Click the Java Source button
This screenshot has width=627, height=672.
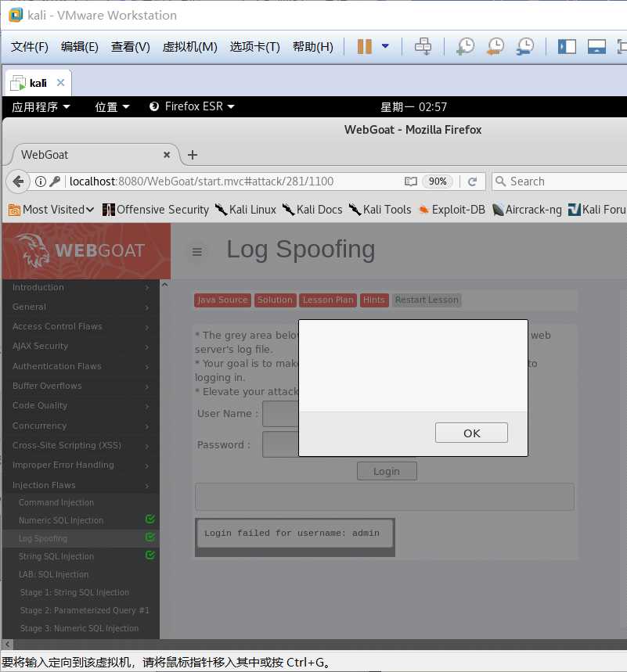[x=222, y=300]
